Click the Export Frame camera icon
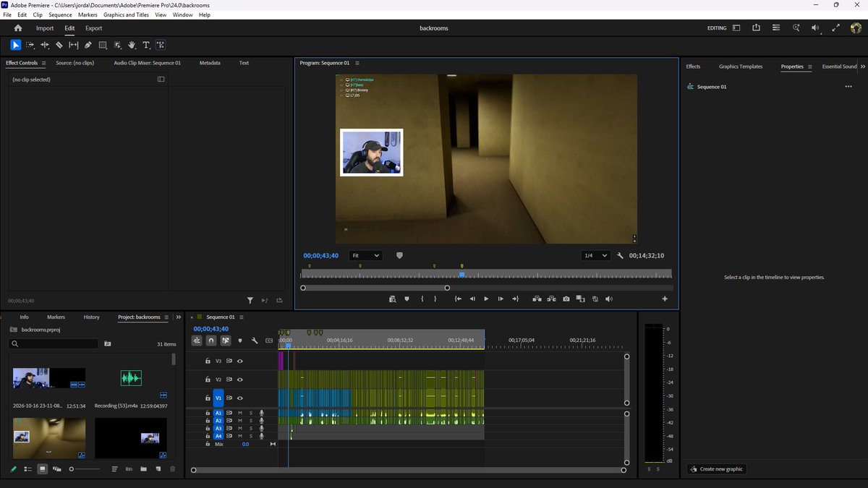Screen dimensions: 868x488 tap(566, 299)
